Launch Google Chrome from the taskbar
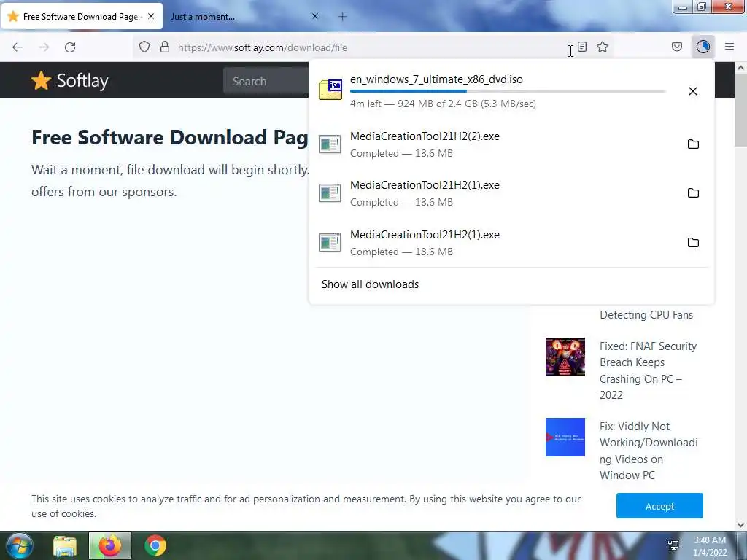The image size is (747, 560). pos(155,545)
